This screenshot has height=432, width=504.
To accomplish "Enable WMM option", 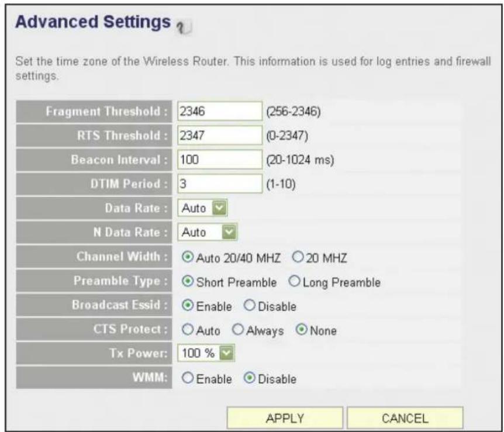I will coord(188,378).
